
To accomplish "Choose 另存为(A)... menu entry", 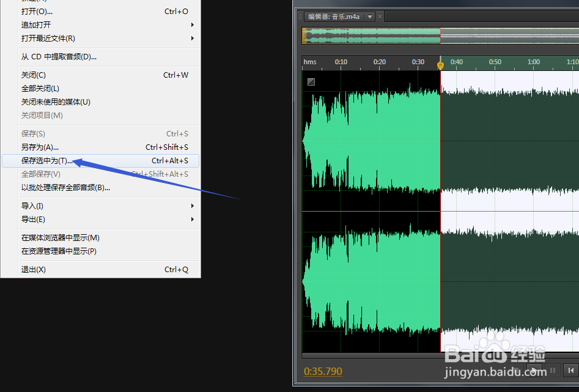I will 101,147.
